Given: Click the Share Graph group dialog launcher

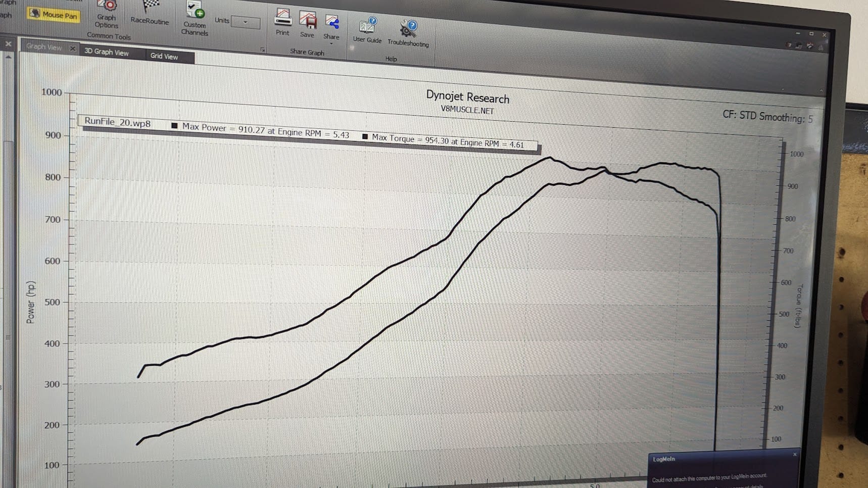Looking at the screenshot, I should point(263,50).
